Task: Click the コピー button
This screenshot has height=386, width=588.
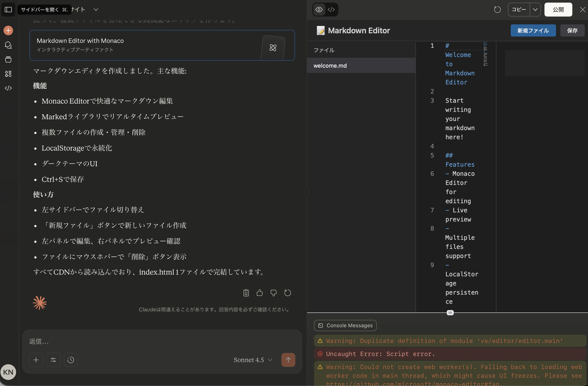Action: coord(519,10)
